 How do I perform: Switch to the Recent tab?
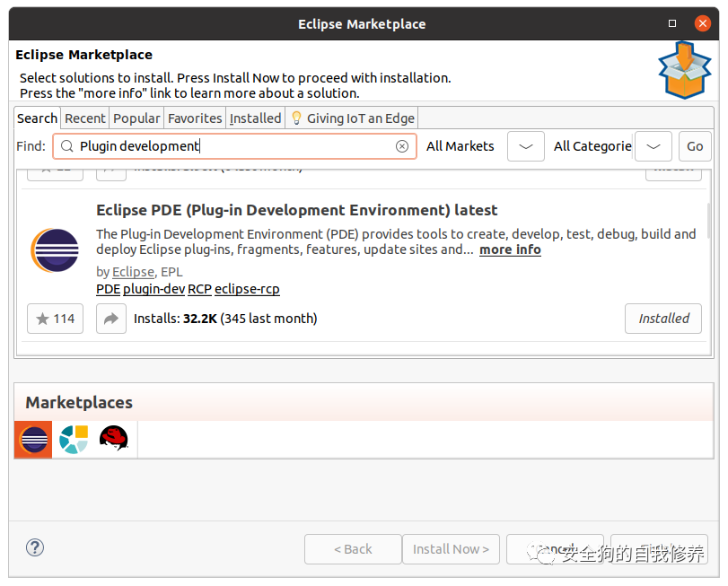tap(85, 118)
